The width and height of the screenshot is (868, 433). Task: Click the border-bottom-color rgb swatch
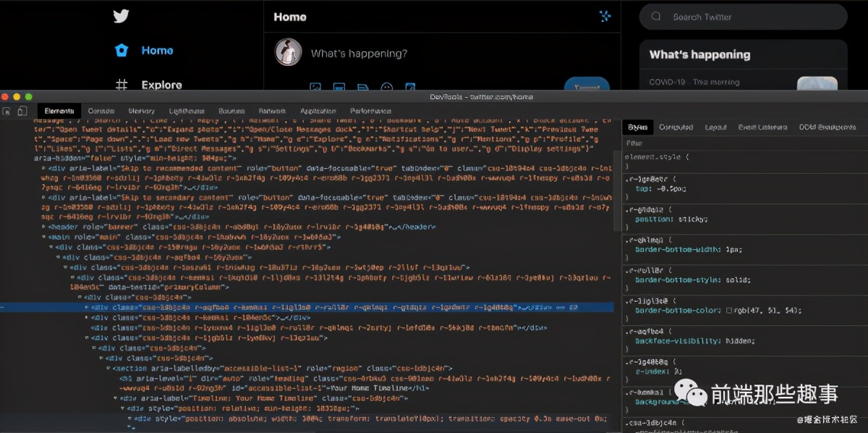coord(730,310)
